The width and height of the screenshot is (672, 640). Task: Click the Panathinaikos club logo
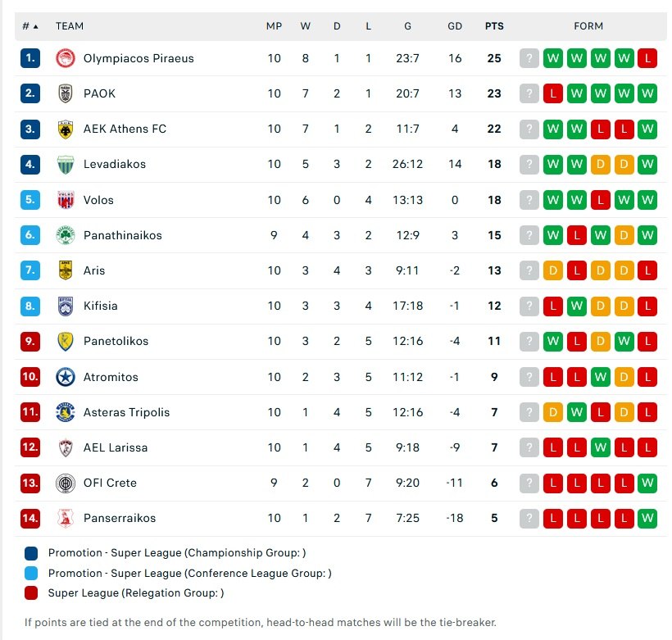(x=66, y=235)
